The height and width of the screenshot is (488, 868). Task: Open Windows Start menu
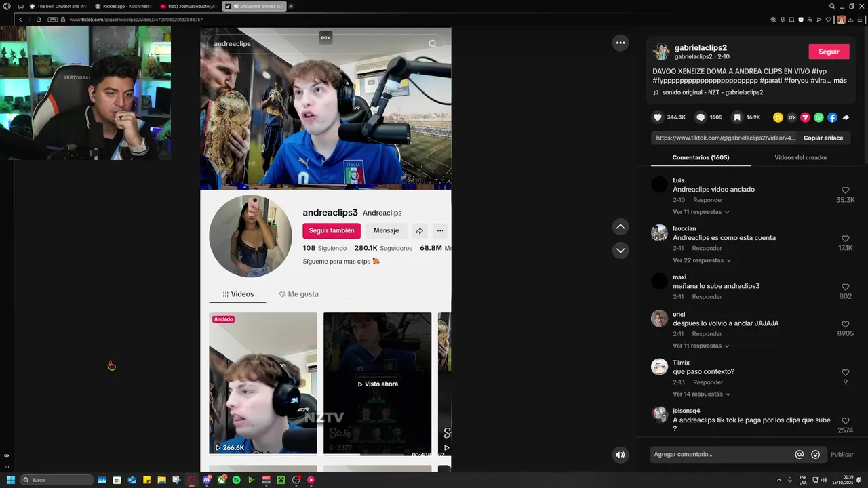(11, 480)
